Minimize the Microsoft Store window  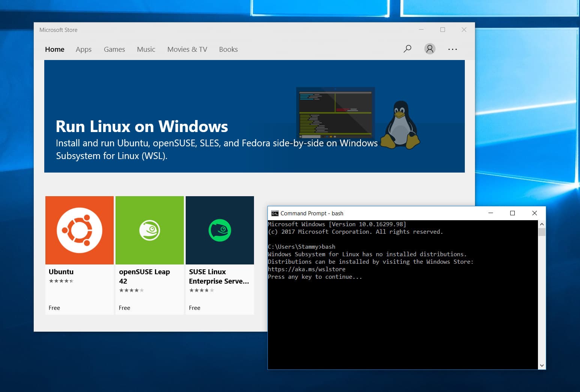[x=421, y=30]
